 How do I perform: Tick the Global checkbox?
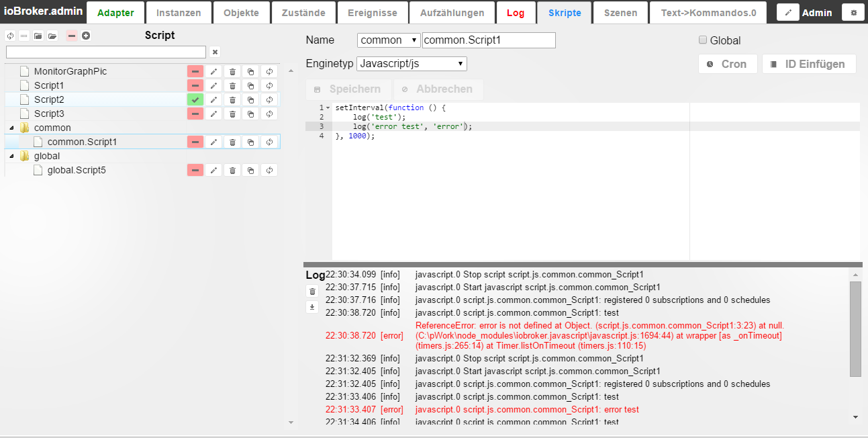(703, 40)
